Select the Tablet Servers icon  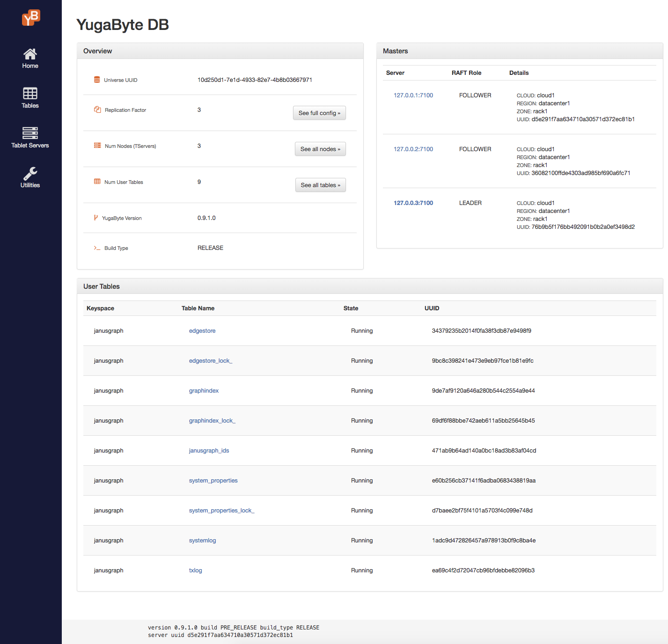[x=30, y=133]
